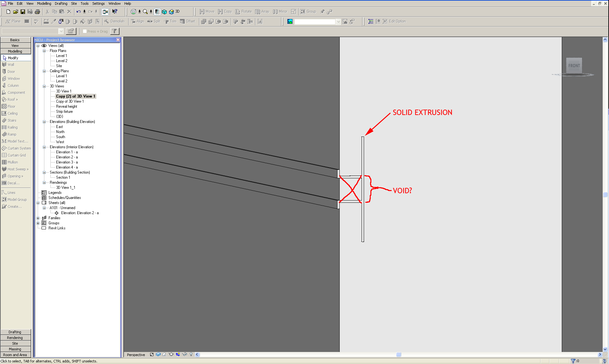Enable the Press + Drag checkbox

coord(85,31)
